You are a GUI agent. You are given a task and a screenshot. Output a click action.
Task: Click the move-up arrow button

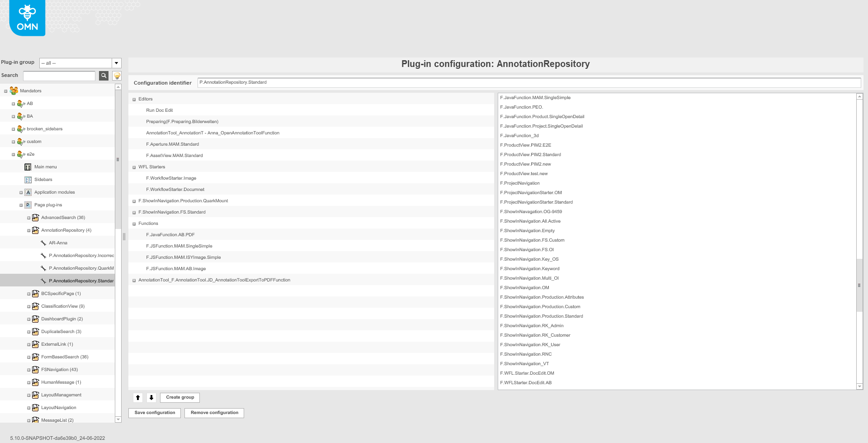(x=138, y=397)
